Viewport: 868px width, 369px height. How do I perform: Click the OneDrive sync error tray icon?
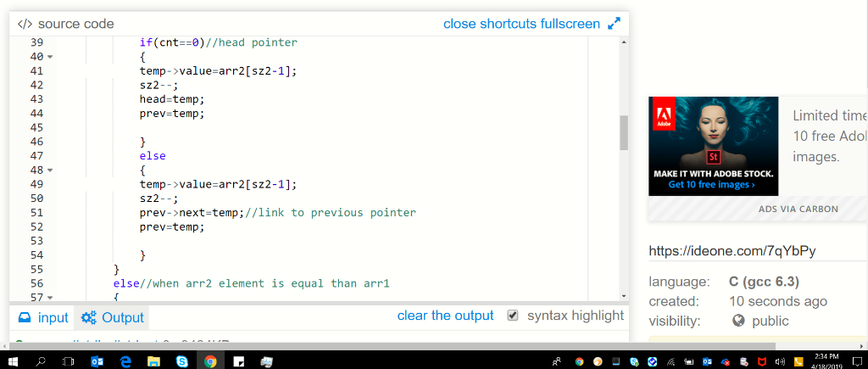[726, 362]
